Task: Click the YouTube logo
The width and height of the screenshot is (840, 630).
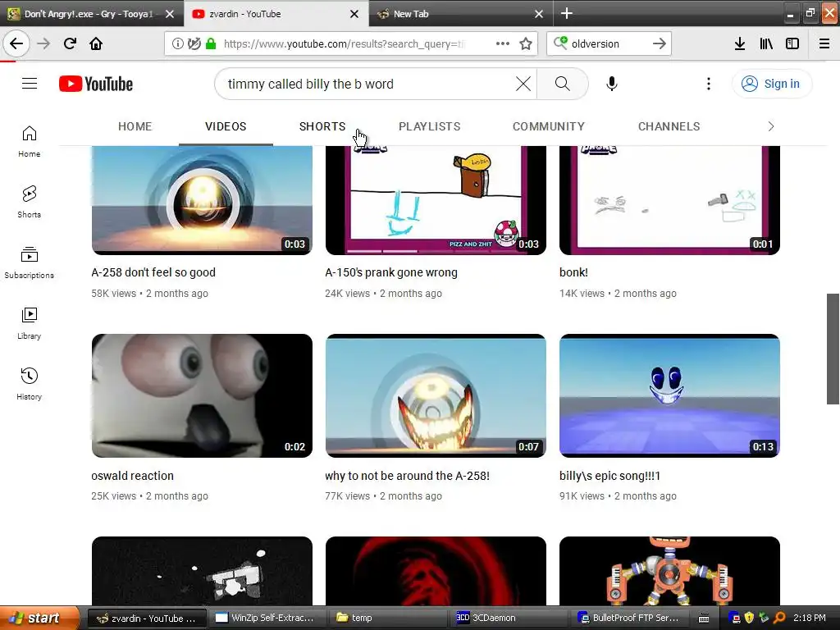Action: (96, 84)
